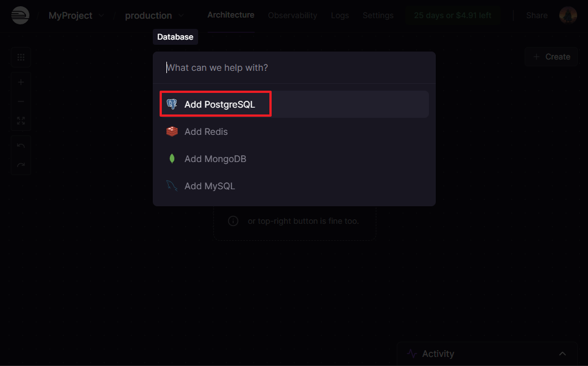588x366 pixels.
Task: Click the undo arrow icon
Action: click(21, 146)
